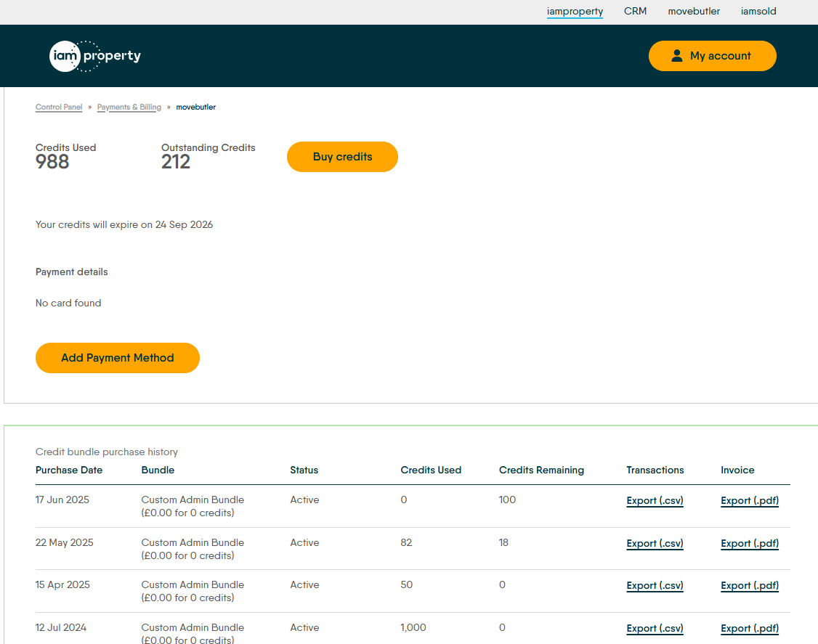Open the CRM top navigation item
The height and width of the screenshot is (644, 818).
click(635, 12)
